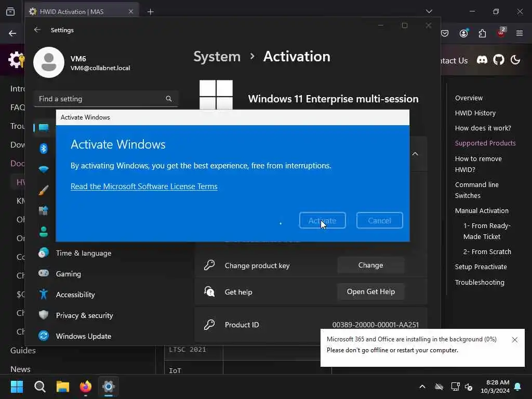Go back in Settings window
Image resolution: width=532 pixels, height=399 pixels.
pos(37,30)
